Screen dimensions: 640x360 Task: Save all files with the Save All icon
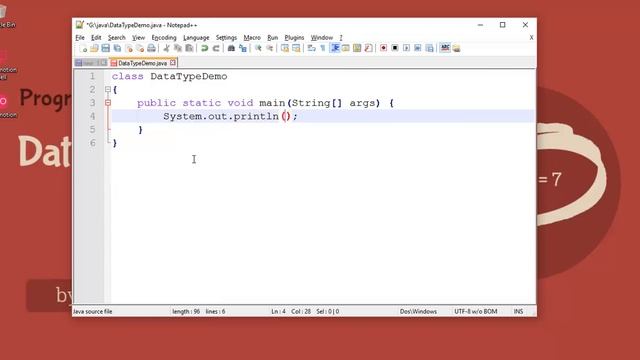(117, 48)
